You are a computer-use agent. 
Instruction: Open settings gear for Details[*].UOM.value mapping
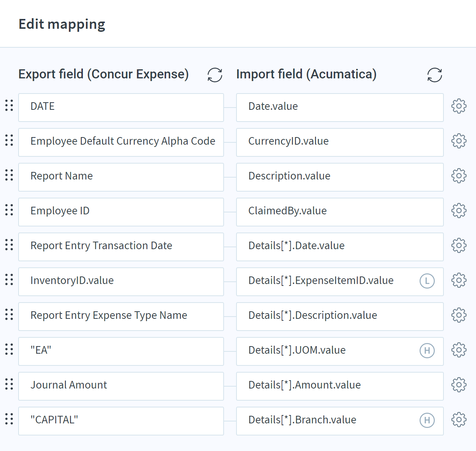pos(459,350)
